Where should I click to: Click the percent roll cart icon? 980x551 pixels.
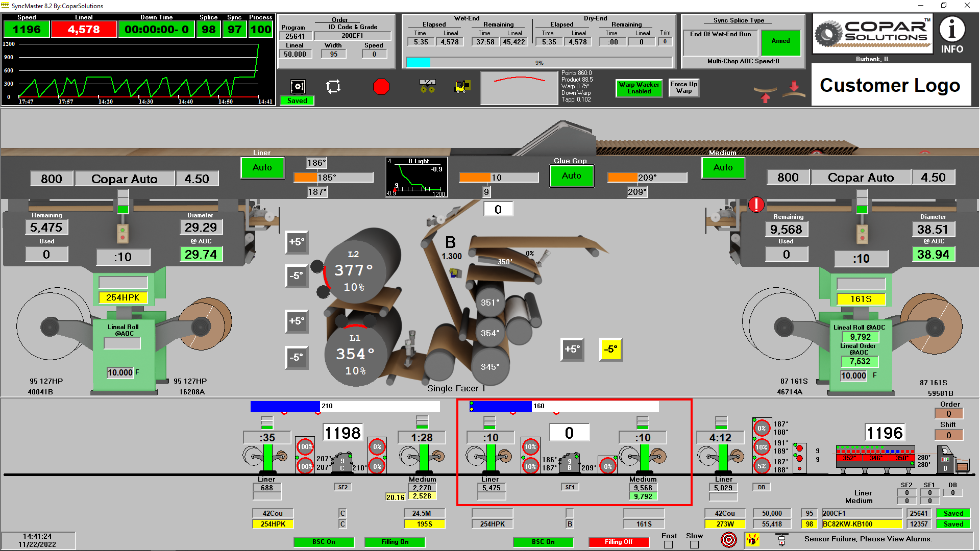click(x=427, y=86)
